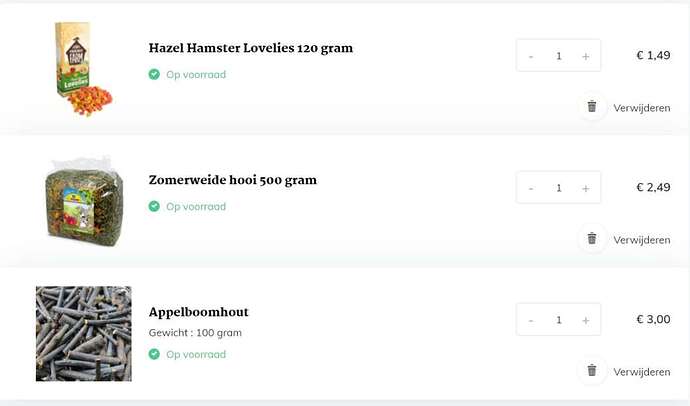The height and width of the screenshot is (406, 690).
Task: Decrease quantity of Hazel Hamster Lovelies
Action: tap(531, 56)
